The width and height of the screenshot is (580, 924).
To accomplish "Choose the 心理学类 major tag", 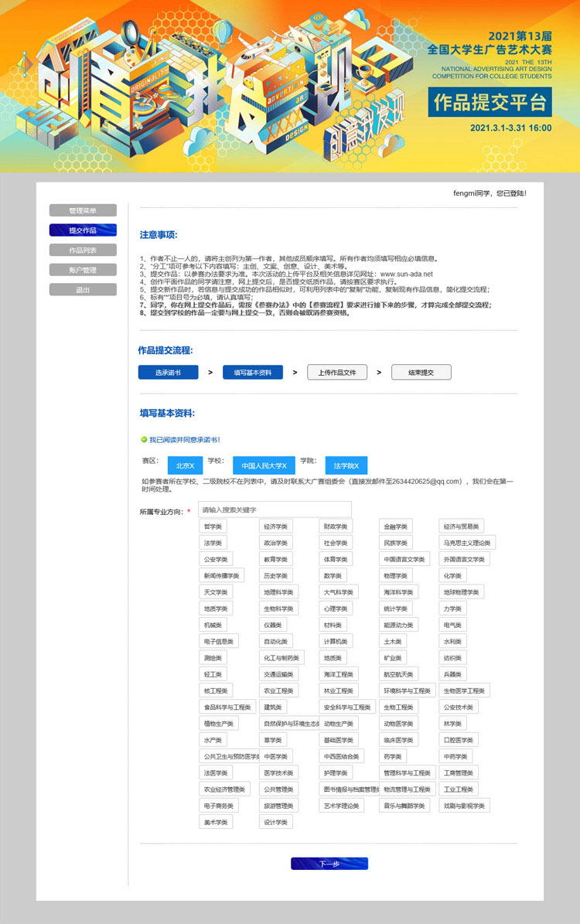I will click(x=336, y=609).
